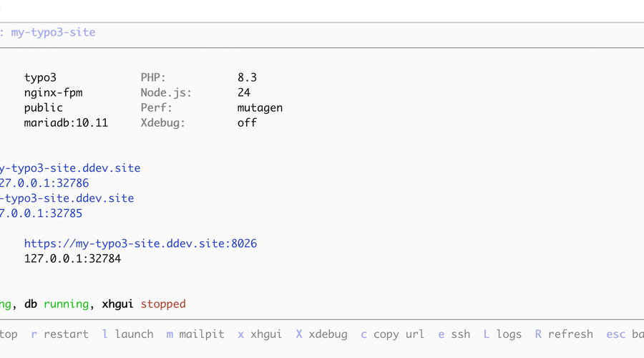Click the mutagen Perf value
This screenshot has height=358, width=644.
[260, 108]
